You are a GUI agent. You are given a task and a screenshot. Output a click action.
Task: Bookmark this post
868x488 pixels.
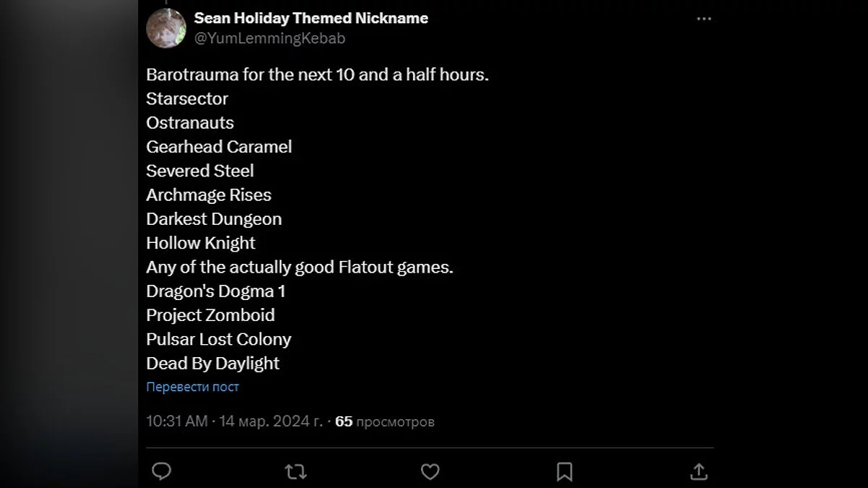[x=565, y=472]
